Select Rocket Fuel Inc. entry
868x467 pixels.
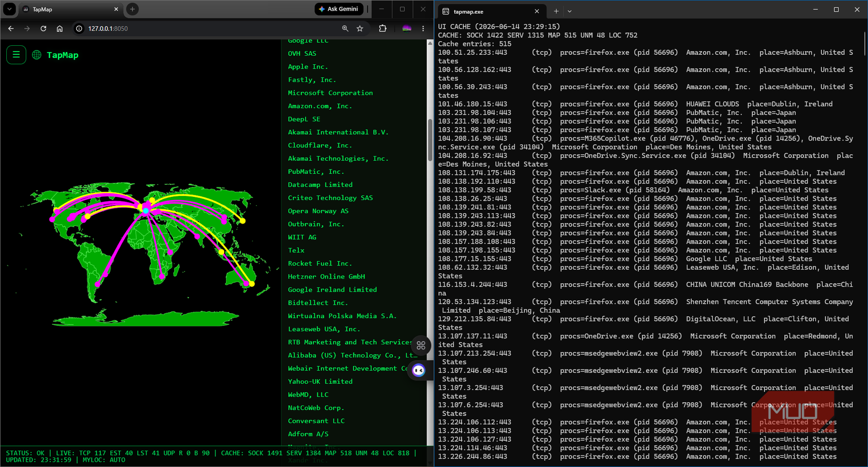point(320,264)
